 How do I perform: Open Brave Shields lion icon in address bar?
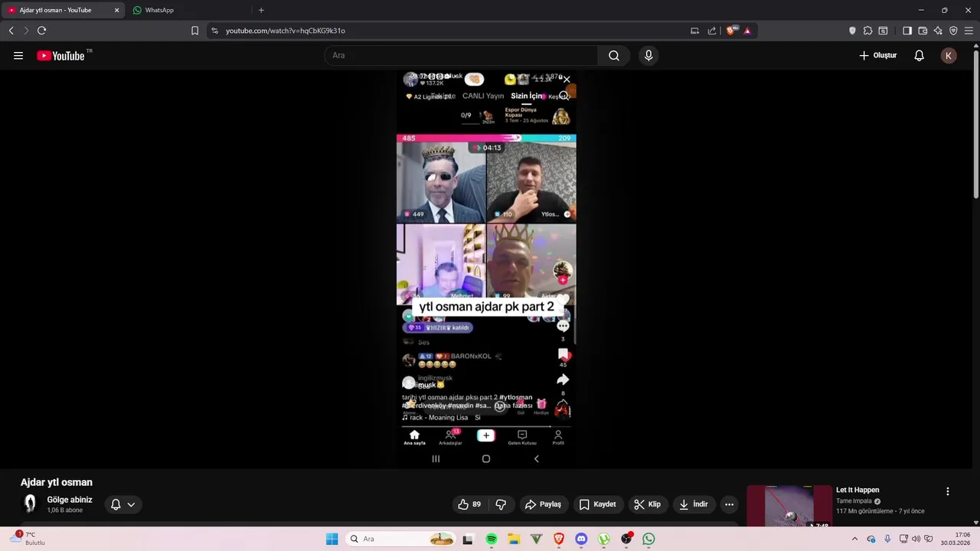[x=730, y=31]
